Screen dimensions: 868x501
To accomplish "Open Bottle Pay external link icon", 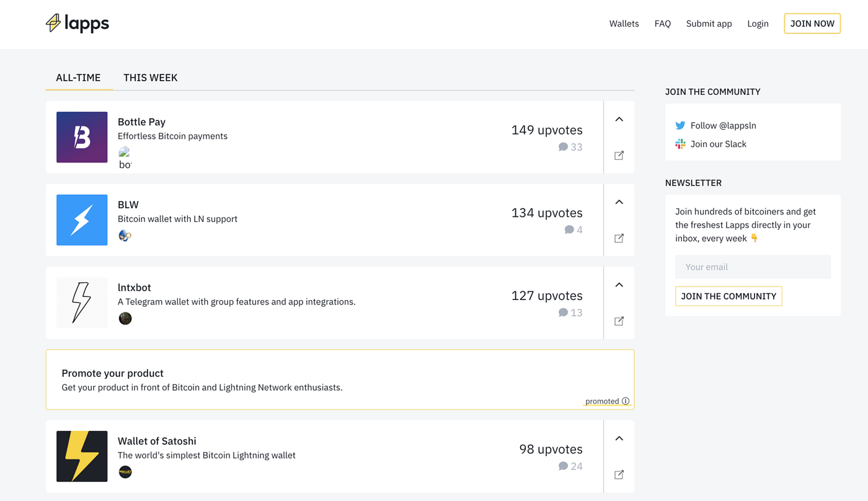I will [x=619, y=156].
